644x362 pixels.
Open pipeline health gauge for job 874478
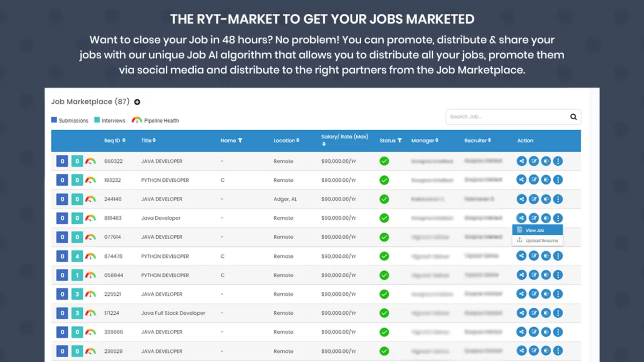tap(91, 256)
